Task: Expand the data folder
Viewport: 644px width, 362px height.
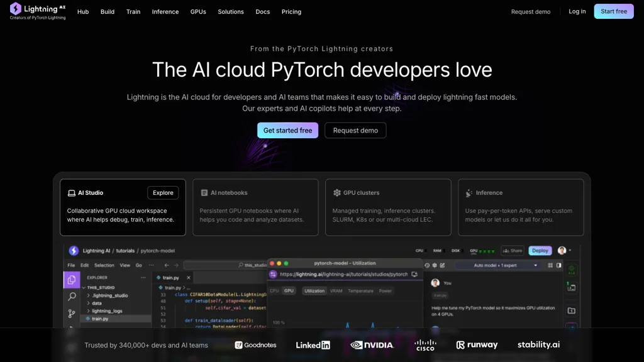Action: (94, 304)
